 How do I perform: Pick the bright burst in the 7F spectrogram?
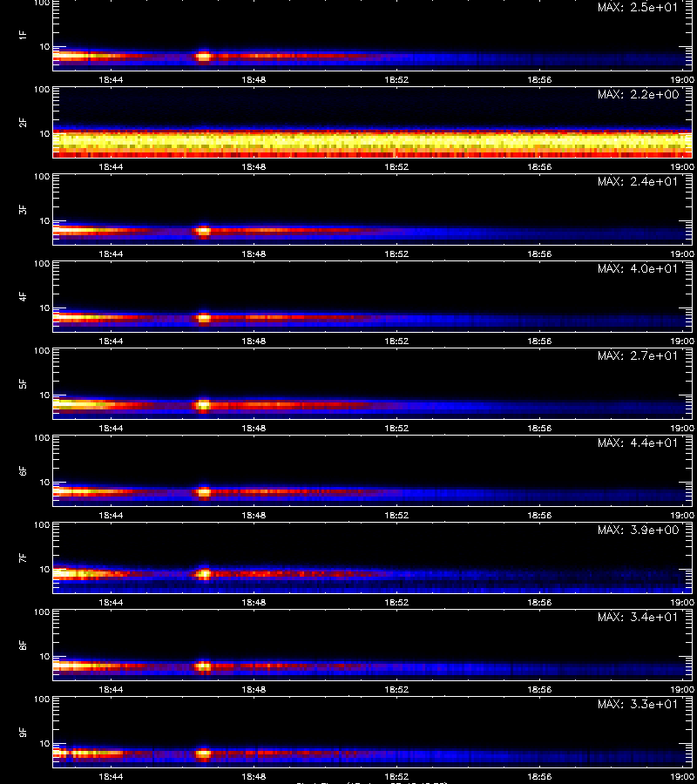203,575
